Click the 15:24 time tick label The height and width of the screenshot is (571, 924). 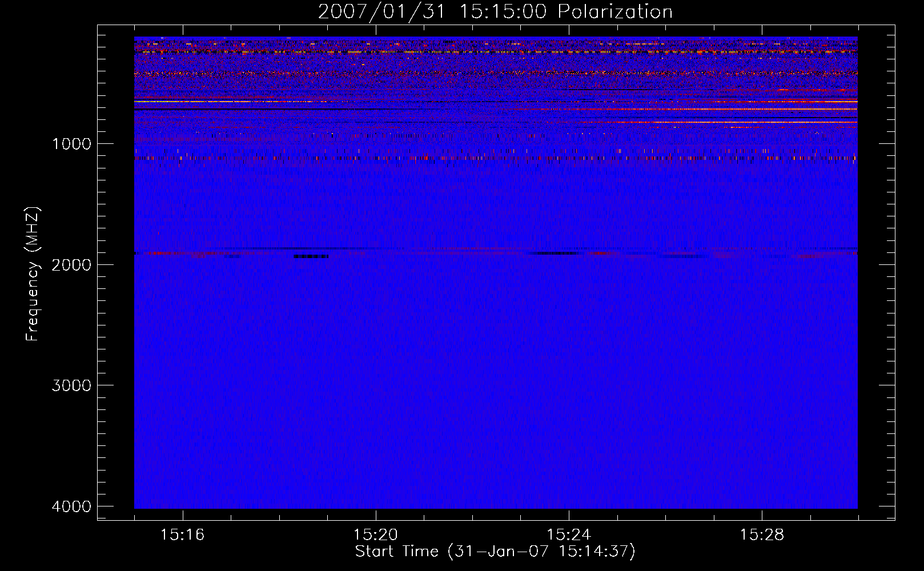(x=569, y=535)
